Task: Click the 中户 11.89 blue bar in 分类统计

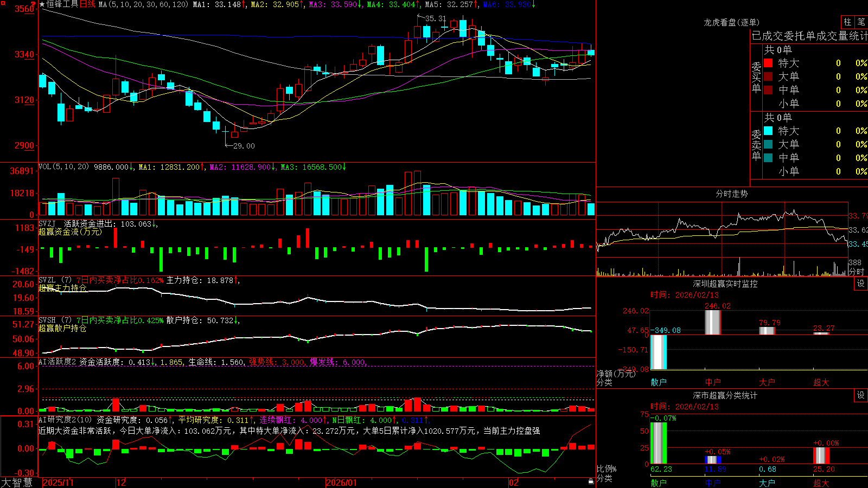Action: click(x=712, y=460)
